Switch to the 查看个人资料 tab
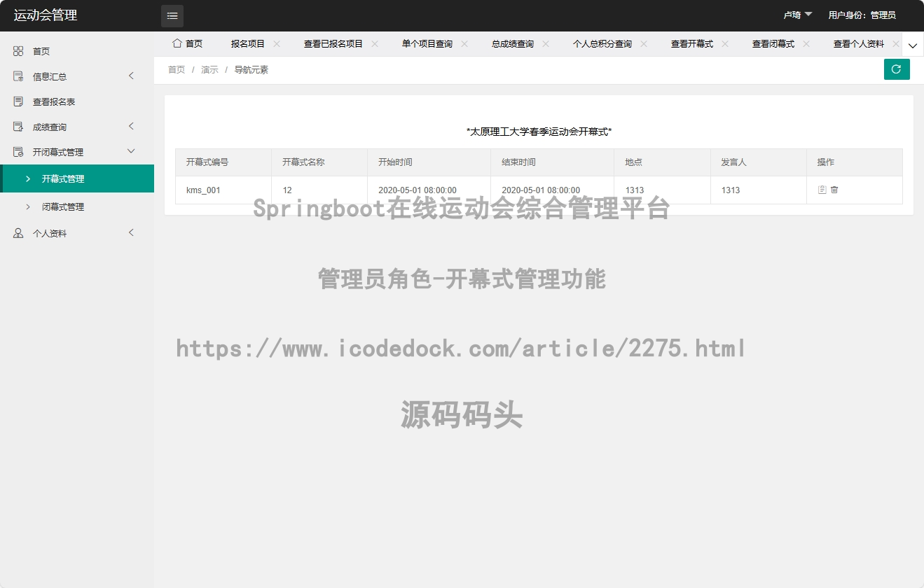The image size is (924, 588). click(x=859, y=43)
